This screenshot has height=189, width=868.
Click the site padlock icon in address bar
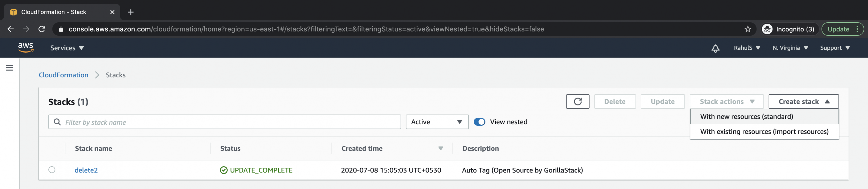pos(61,29)
